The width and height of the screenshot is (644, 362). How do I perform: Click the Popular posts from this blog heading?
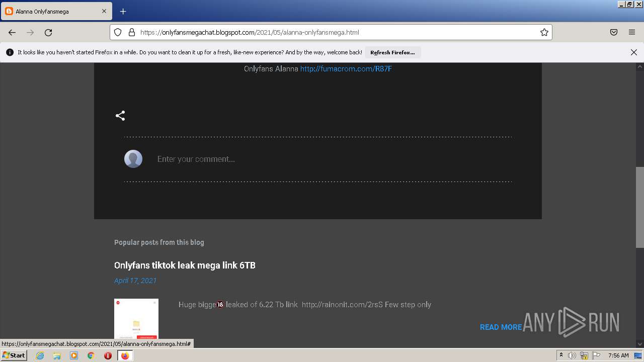(159, 242)
